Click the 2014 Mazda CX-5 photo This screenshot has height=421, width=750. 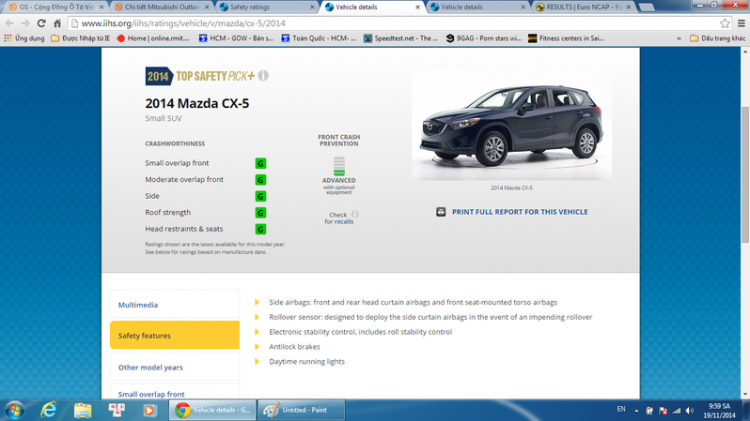click(x=511, y=125)
